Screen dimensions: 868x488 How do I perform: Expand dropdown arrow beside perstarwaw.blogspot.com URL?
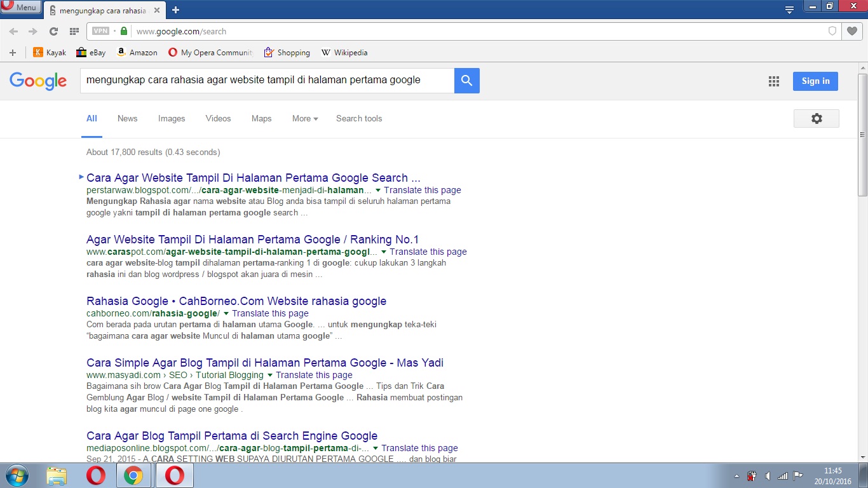(378, 190)
